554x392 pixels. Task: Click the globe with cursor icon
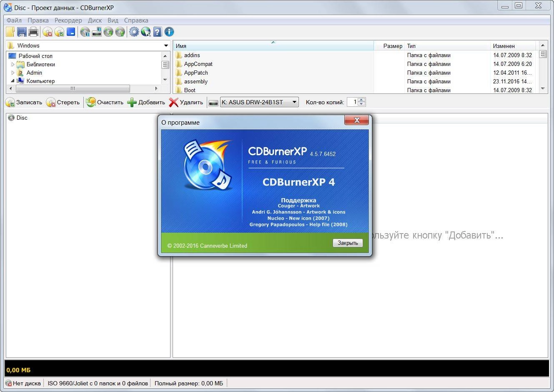point(145,32)
